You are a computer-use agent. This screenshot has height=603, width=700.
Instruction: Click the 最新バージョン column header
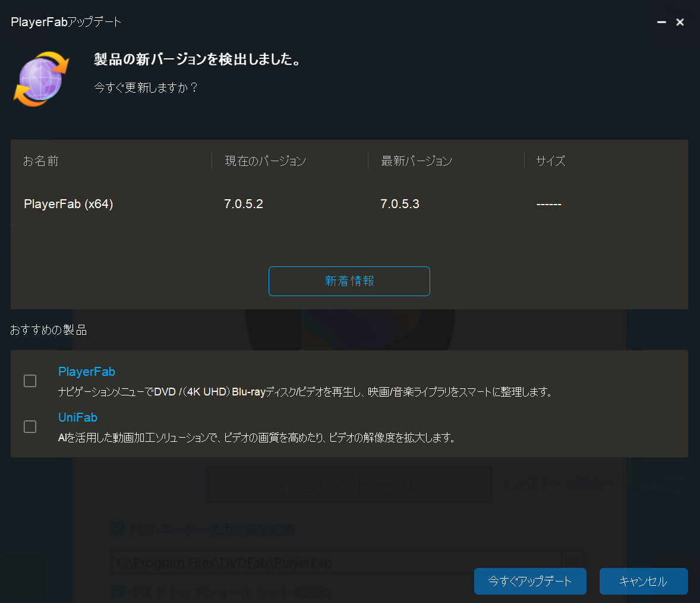pos(417,161)
